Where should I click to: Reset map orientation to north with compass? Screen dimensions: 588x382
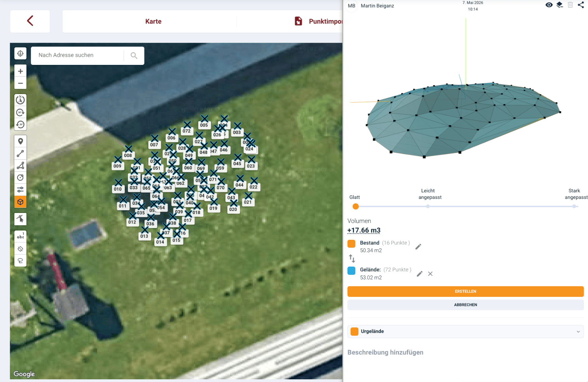point(20,100)
